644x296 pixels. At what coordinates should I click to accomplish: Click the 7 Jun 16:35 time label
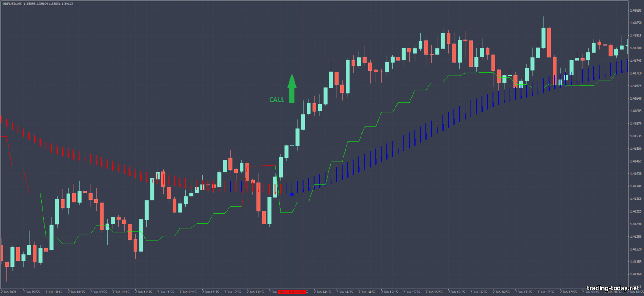click(x=478, y=292)
